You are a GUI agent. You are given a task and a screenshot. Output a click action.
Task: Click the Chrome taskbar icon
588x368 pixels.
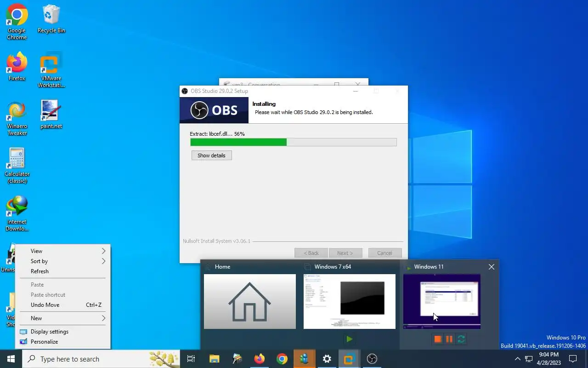(282, 359)
